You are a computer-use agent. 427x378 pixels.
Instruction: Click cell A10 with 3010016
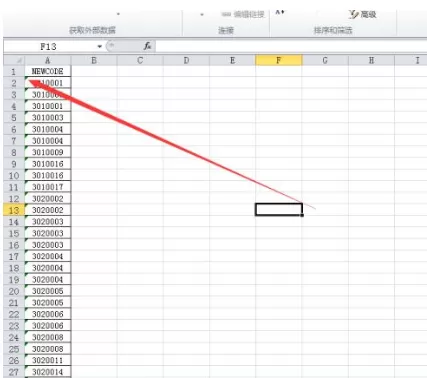pyautogui.click(x=48, y=175)
